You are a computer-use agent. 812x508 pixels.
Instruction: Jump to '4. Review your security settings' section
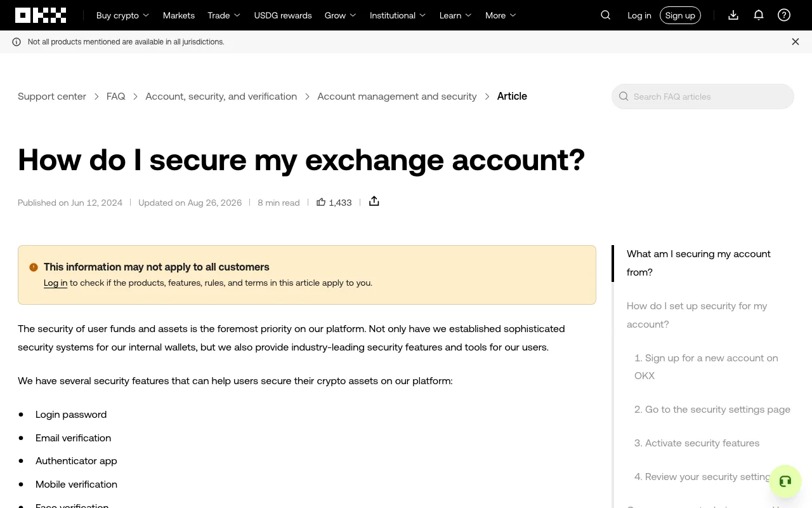pyautogui.click(x=703, y=477)
